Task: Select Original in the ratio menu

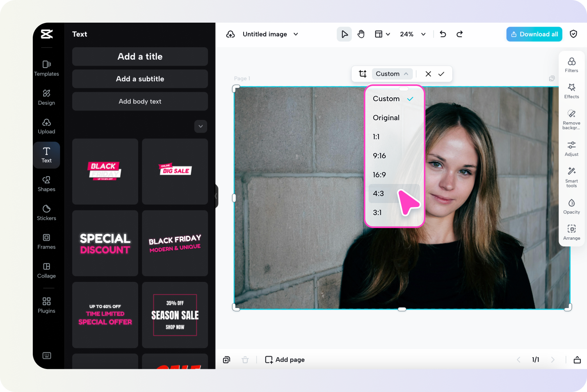Action: [394, 118]
